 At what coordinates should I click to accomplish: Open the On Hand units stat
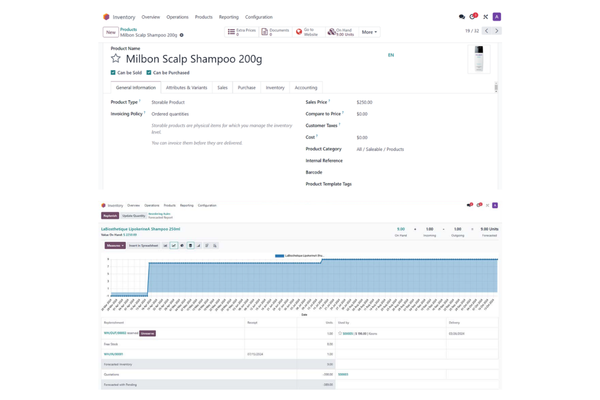pos(341,32)
